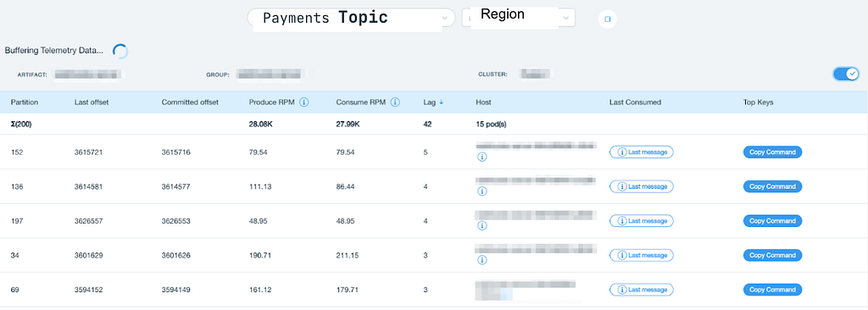The image size is (868, 310).
Task: Click committed offset 3614577
Action: pos(176,186)
